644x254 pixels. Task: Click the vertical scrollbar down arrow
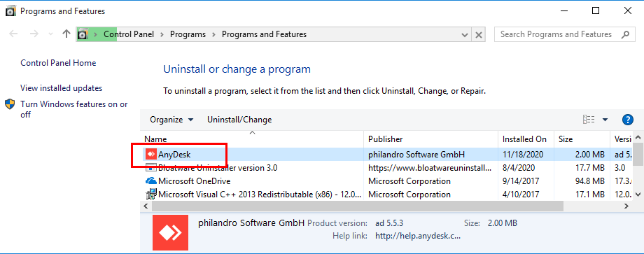coord(638,194)
